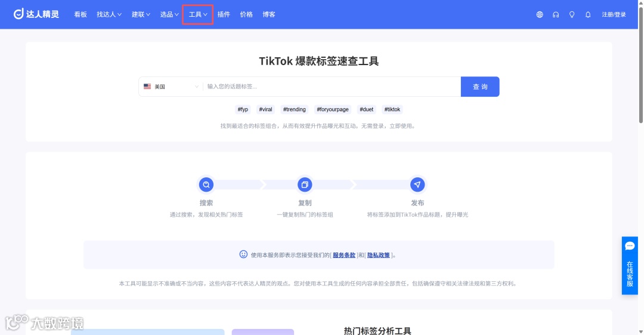
Task: Expand the 建联 menu
Action: [x=141, y=14]
